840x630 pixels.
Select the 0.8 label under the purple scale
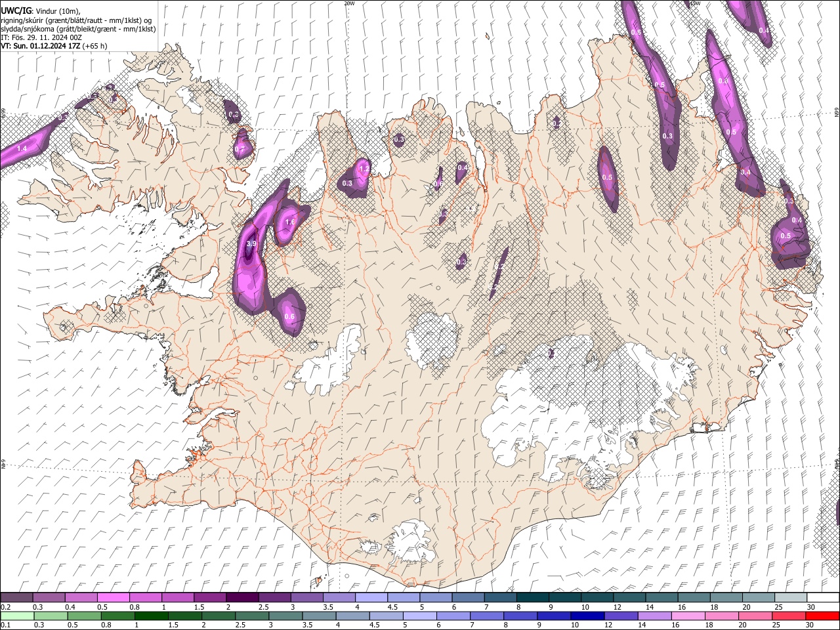pyautogui.click(x=135, y=607)
